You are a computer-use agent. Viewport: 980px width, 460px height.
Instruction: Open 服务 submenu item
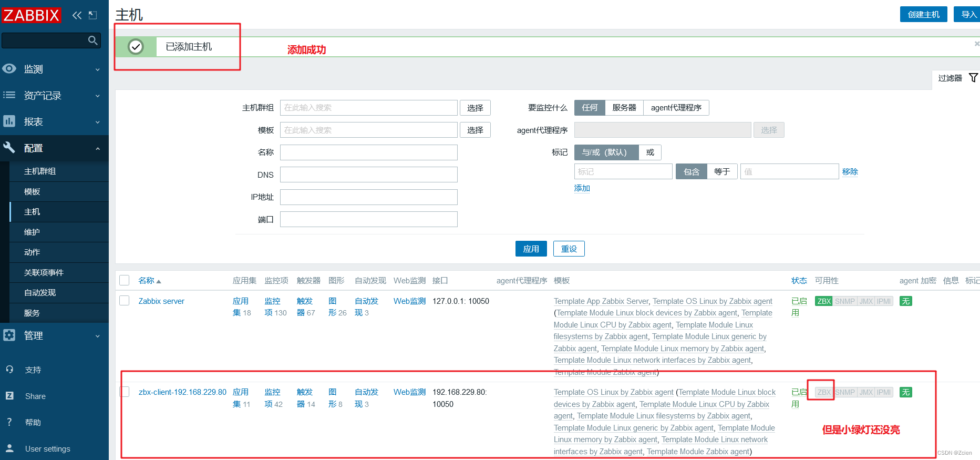coord(59,313)
